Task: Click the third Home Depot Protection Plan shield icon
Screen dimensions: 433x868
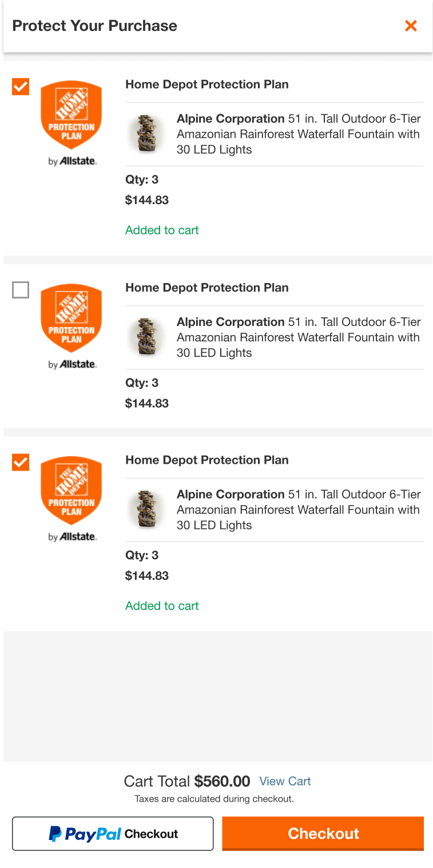Action: [x=71, y=491]
